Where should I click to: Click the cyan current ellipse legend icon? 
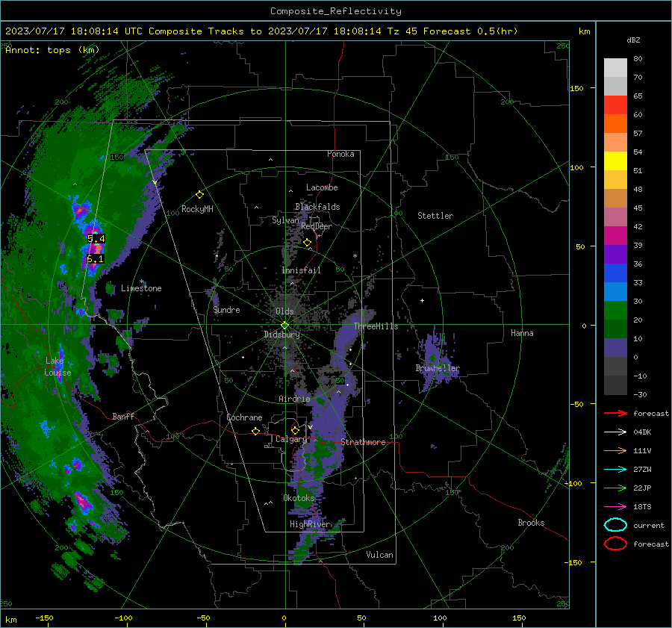pos(615,525)
